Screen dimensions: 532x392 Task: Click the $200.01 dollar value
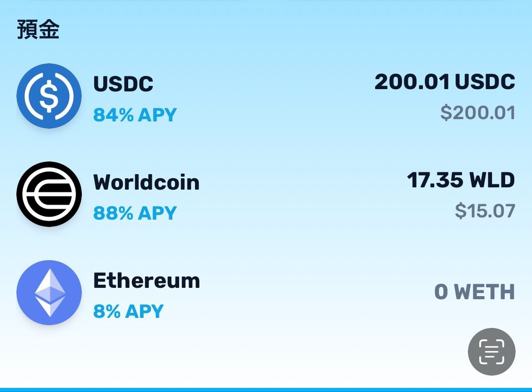tap(478, 113)
